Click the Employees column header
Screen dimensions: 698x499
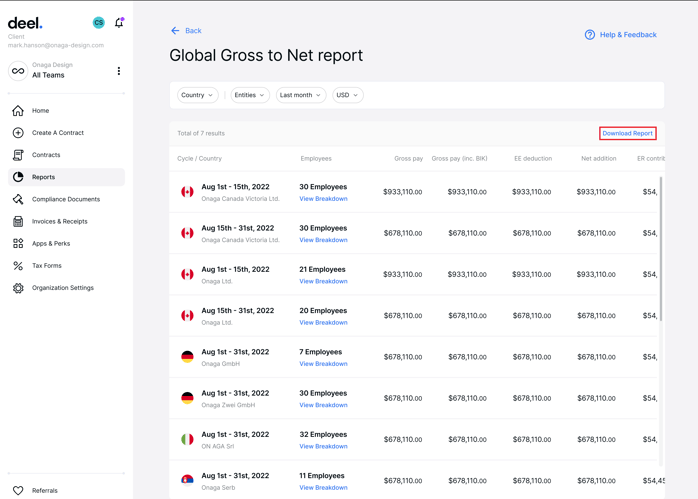click(x=316, y=158)
